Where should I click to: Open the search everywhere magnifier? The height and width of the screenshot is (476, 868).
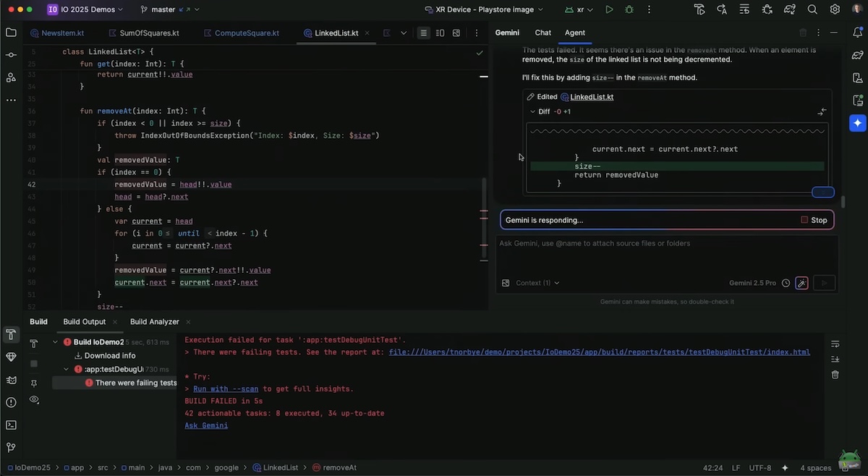pyautogui.click(x=812, y=9)
